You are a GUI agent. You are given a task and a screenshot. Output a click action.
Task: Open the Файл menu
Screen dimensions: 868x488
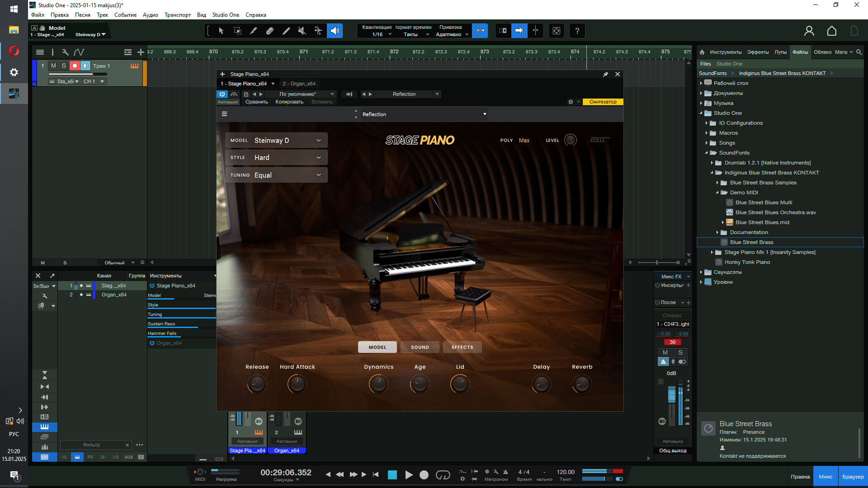(x=38, y=15)
